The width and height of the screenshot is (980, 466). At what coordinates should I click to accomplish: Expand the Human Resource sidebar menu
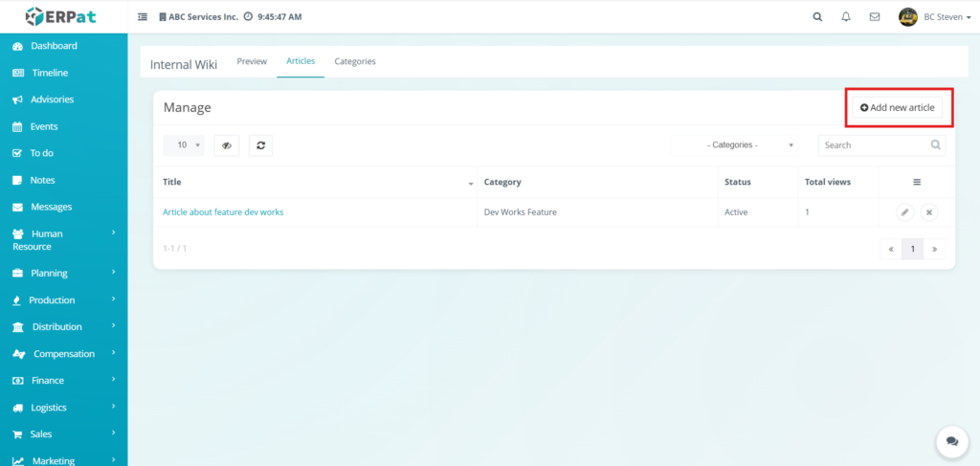63,239
